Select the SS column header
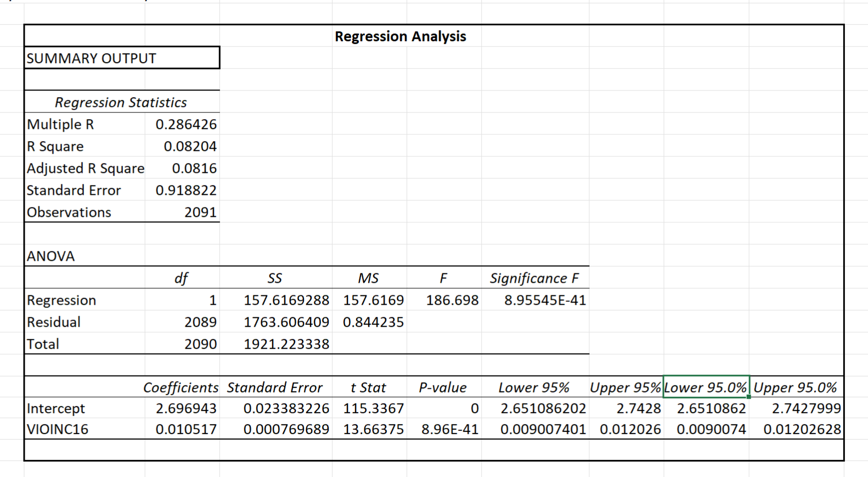 tap(275, 278)
